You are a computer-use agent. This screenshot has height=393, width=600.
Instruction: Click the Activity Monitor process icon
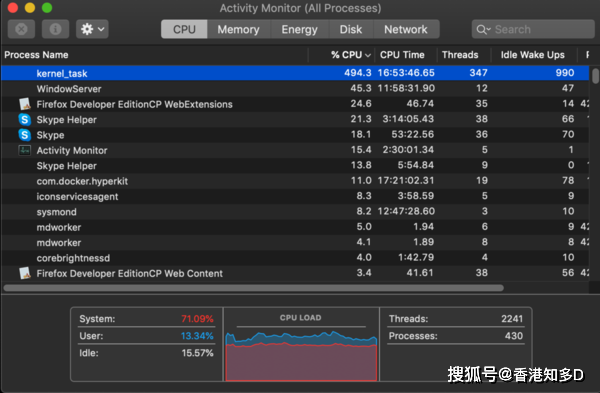click(x=25, y=150)
